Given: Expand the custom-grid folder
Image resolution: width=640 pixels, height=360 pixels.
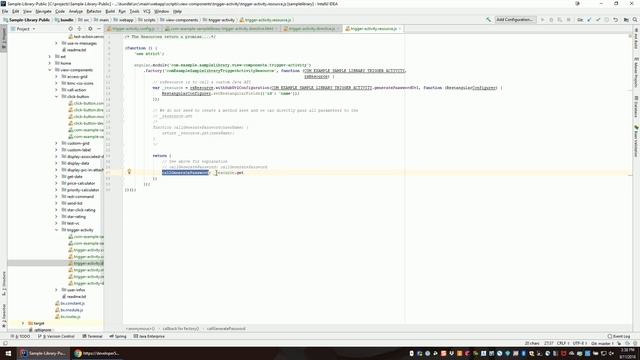Looking at the screenshot, I should point(56,143).
